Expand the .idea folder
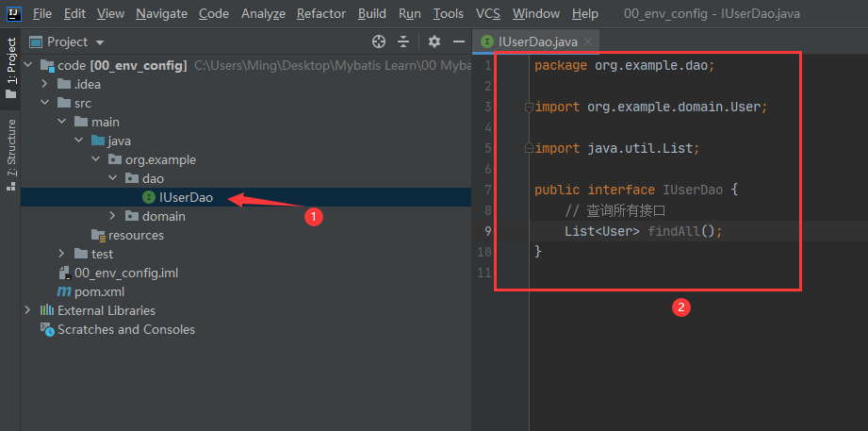 pos(45,85)
